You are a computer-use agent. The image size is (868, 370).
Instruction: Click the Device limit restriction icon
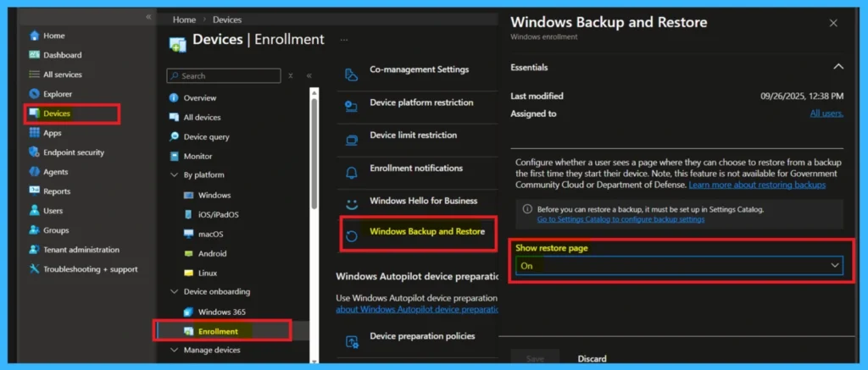coord(352,140)
